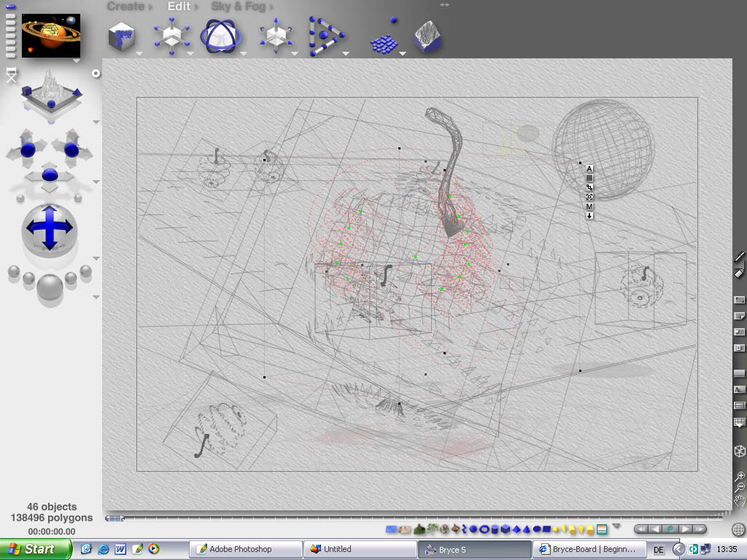This screenshot has width=747, height=560.
Task: Open the Materials Lab cube icon
Action: click(x=123, y=36)
